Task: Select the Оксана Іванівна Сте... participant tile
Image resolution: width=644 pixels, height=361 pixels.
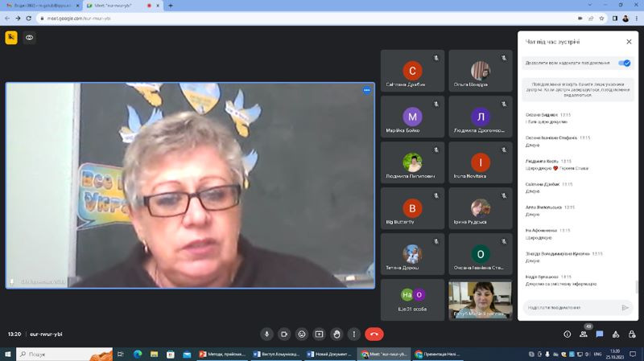Action: tap(480, 254)
